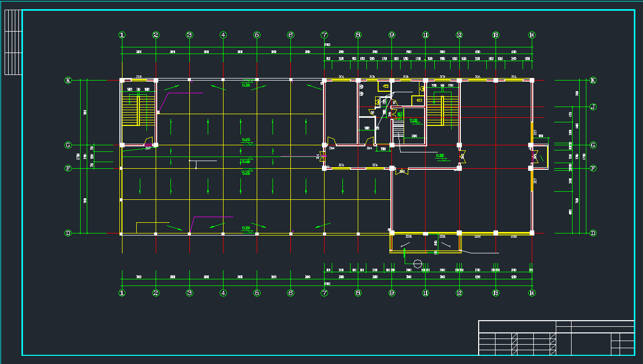Select the 16.480 elevation label
Image resolution: width=643 pixels, height=364 pixels.
coord(245,162)
